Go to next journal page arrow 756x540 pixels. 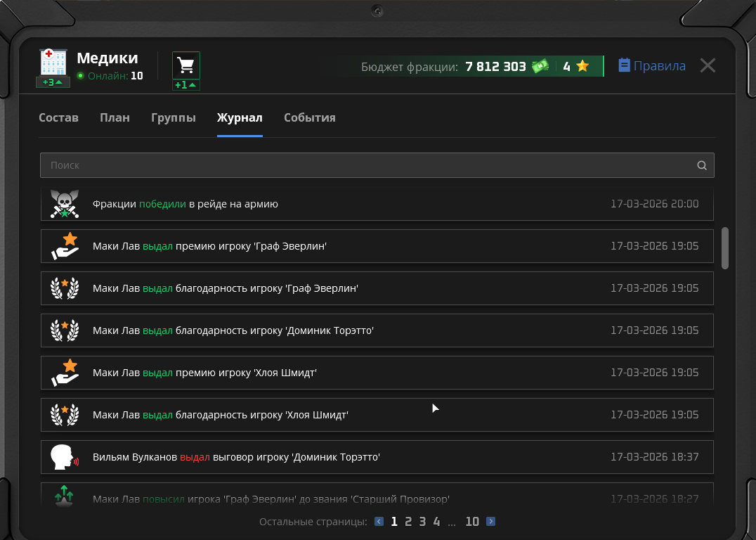[490, 522]
